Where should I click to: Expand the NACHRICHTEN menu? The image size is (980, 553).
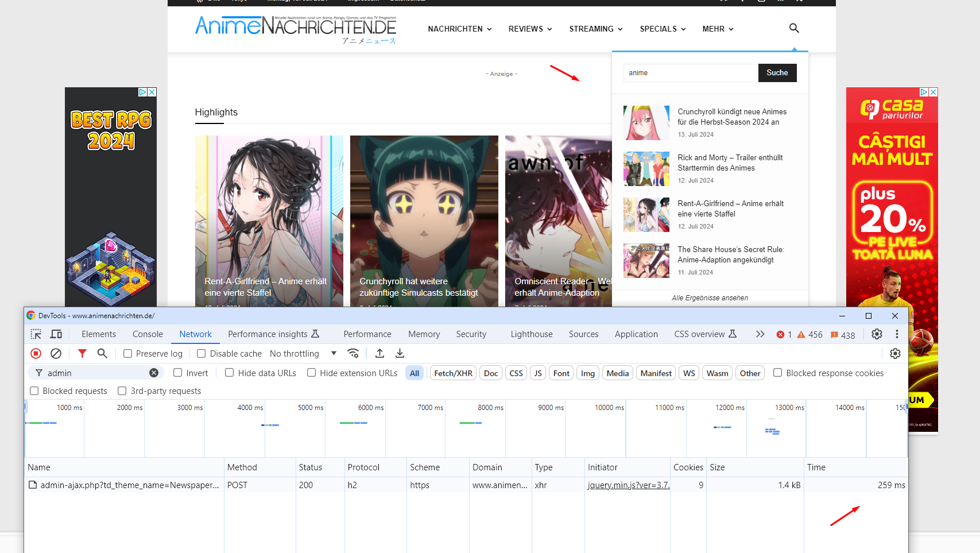(x=460, y=29)
